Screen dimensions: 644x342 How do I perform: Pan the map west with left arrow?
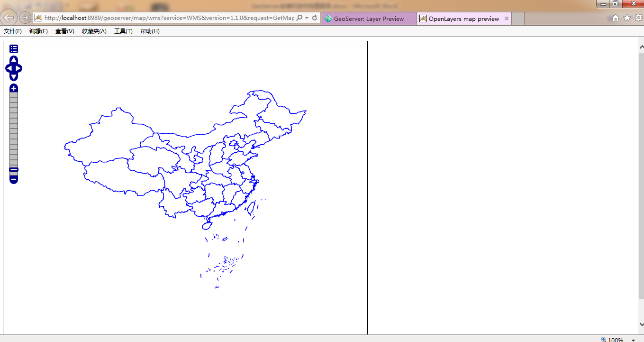(x=9, y=69)
